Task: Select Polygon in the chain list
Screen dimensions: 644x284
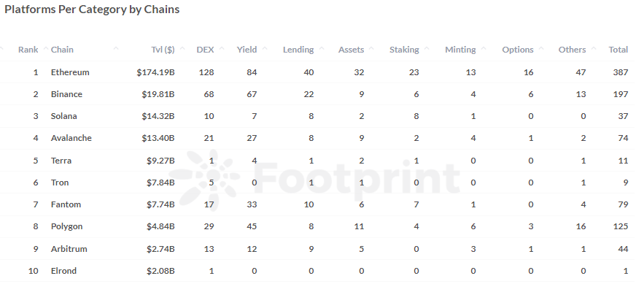Action: [x=66, y=226]
